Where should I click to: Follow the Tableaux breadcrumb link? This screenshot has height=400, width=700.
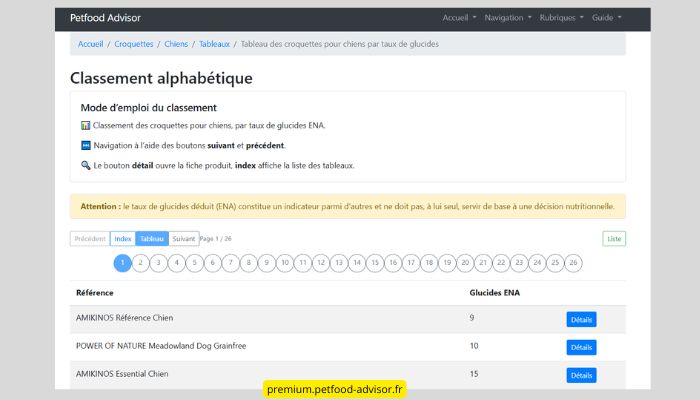point(214,44)
